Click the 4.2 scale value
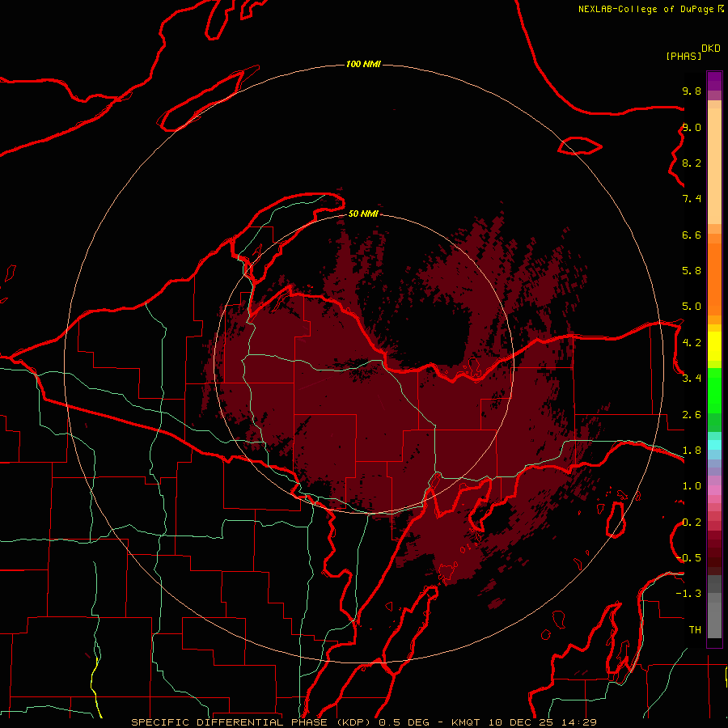This screenshot has width=728, height=728. coord(692,343)
